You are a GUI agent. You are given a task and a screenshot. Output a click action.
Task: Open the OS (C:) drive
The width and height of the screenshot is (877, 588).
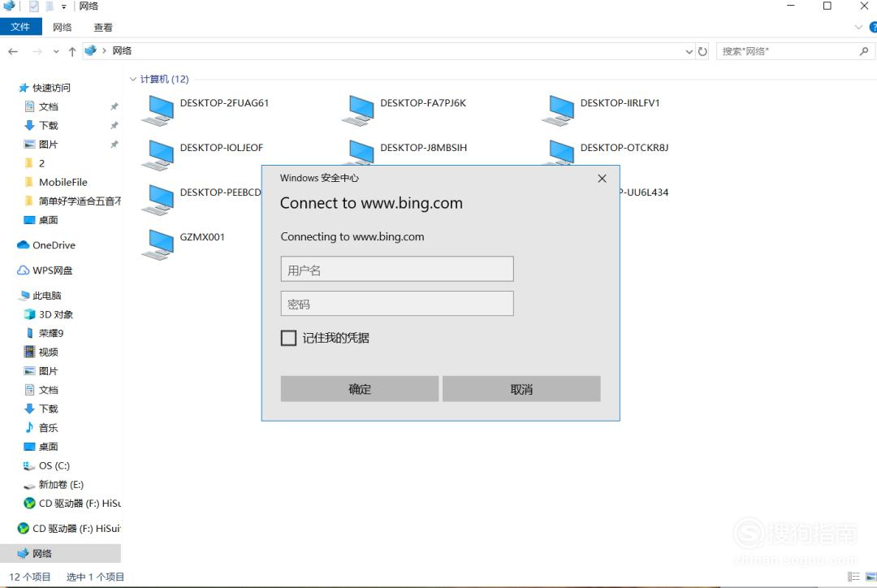tap(54, 466)
